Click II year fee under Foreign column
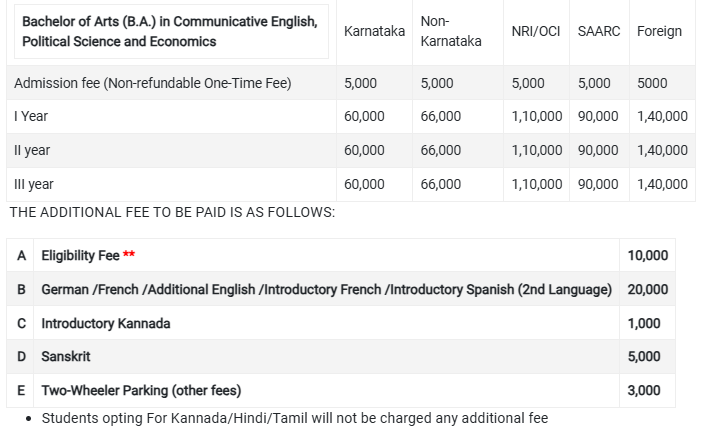Viewport: 701px width, 440px height. tap(662, 150)
